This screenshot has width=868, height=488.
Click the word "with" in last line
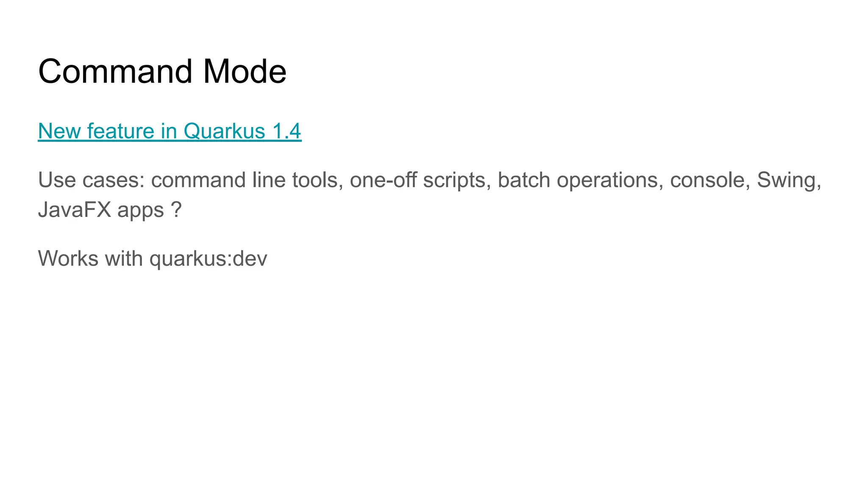[x=124, y=258]
